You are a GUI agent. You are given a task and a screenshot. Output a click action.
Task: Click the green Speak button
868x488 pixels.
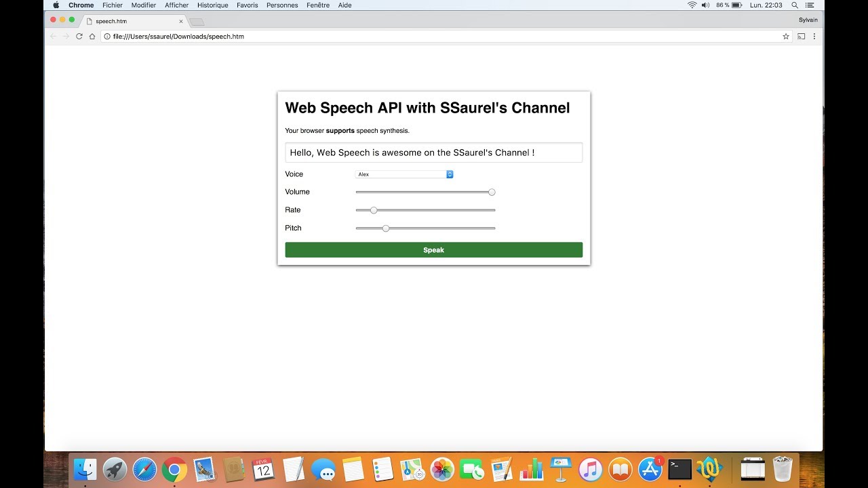pos(433,250)
